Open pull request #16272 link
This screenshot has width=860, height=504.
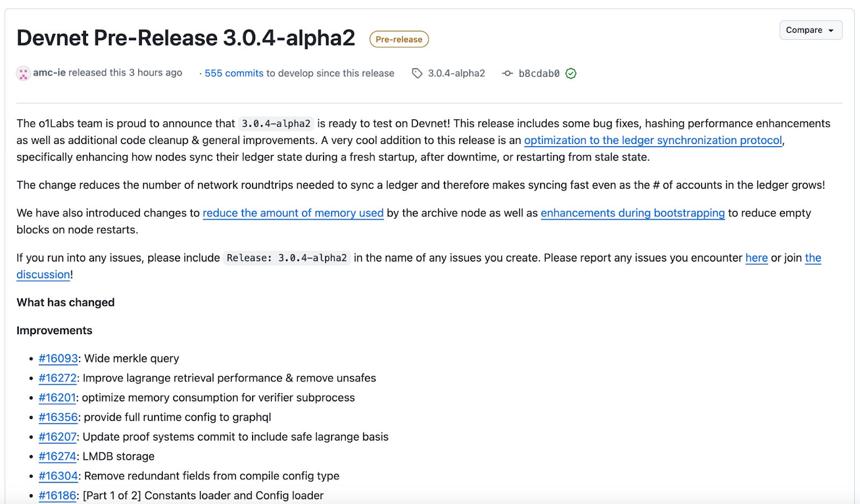58,378
